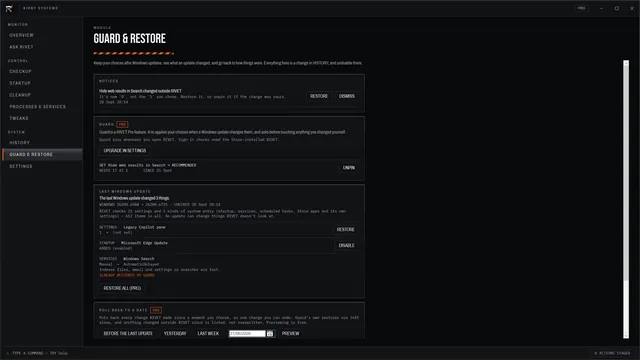Restore the Hide web results notice setting
The image size is (640, 360).
tap(319, 96)
